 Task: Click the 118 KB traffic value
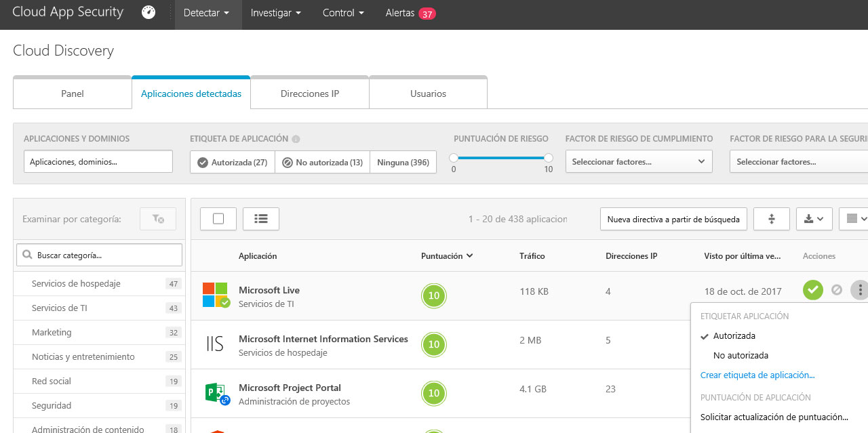point(534,291)
